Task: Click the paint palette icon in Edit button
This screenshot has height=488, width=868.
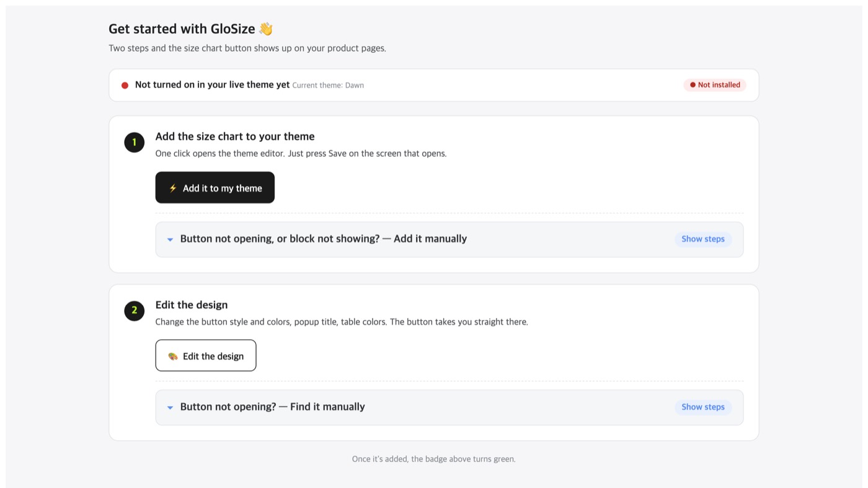Action: click(173, 356)
